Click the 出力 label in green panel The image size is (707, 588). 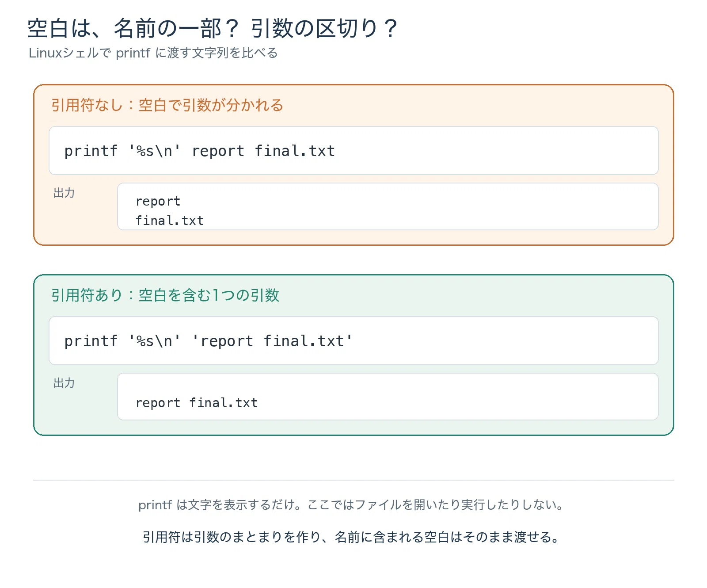point(64,383)
